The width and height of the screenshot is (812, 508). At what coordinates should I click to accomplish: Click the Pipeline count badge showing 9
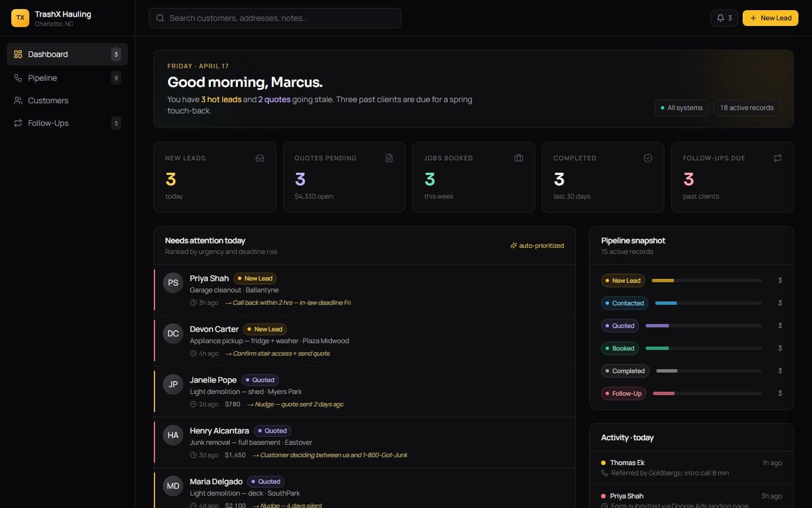[x=116, y=78]
